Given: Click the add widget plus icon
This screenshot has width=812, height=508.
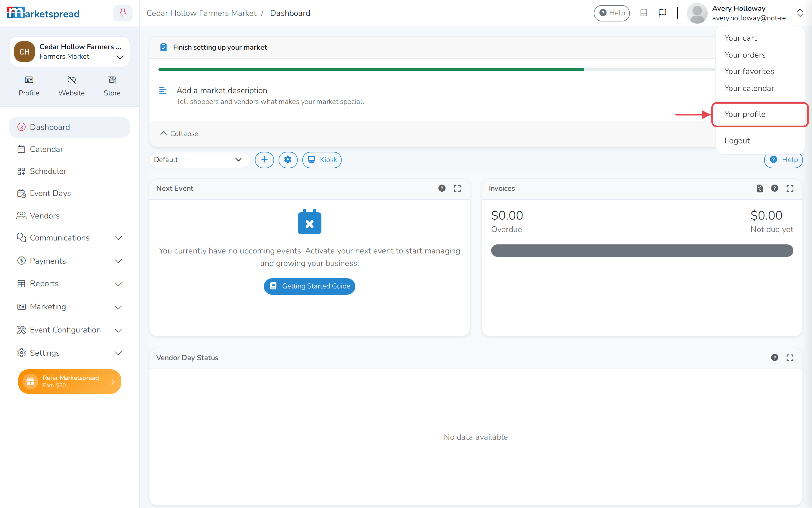Looking at the screenshot, I should (x=264, y=159).
